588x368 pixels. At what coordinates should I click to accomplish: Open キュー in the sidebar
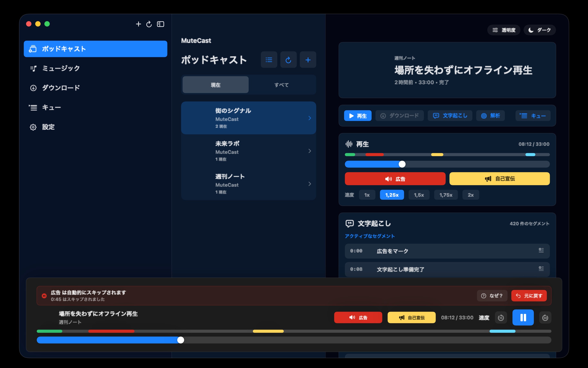96,107
